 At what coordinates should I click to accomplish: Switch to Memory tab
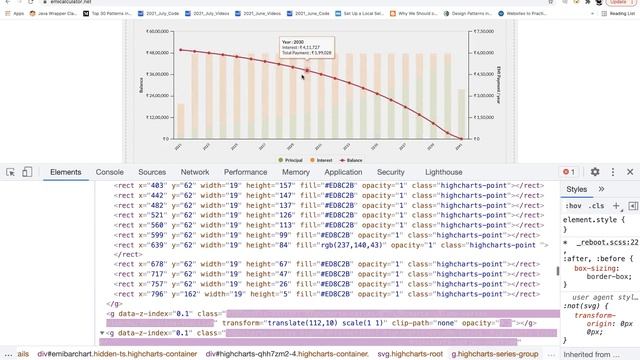296,172
